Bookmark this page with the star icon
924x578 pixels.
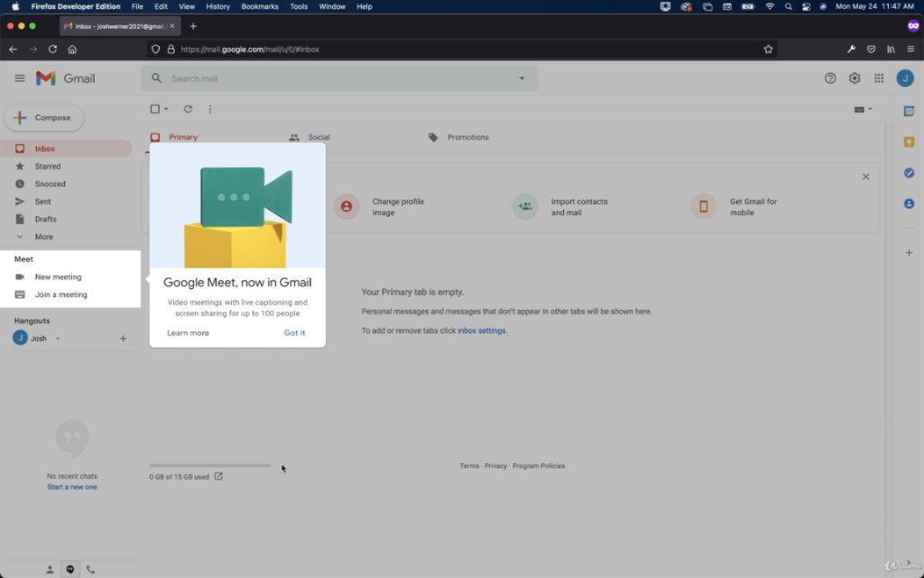tap(768, 50)
